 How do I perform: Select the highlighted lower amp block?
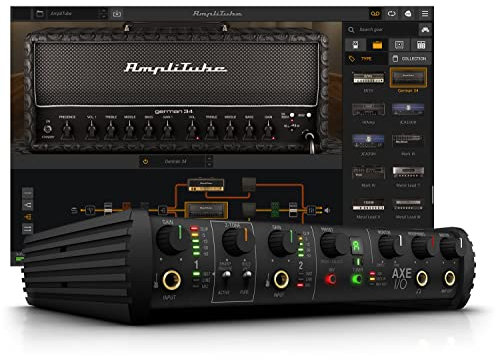pyautogui.click(x=206, y=211)
